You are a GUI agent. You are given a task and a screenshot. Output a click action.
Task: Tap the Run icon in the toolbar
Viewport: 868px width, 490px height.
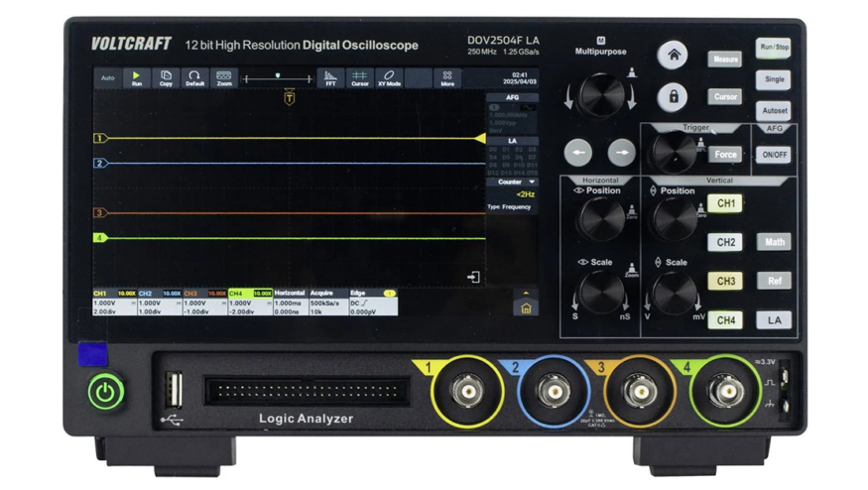point(136,78)
